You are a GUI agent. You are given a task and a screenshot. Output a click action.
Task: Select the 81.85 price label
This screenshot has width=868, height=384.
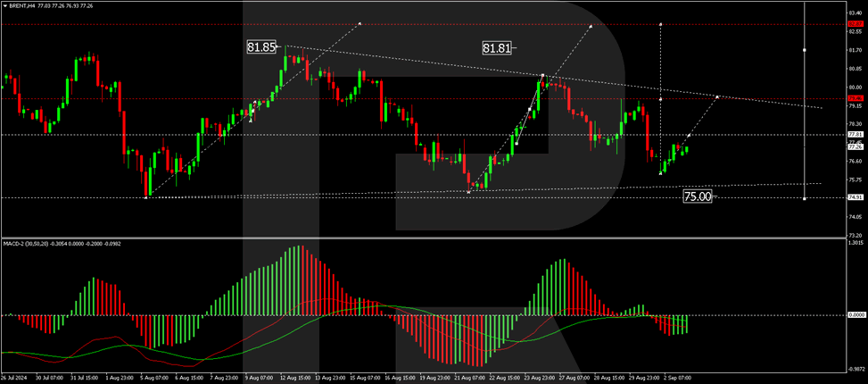click(x=261, y=47)
